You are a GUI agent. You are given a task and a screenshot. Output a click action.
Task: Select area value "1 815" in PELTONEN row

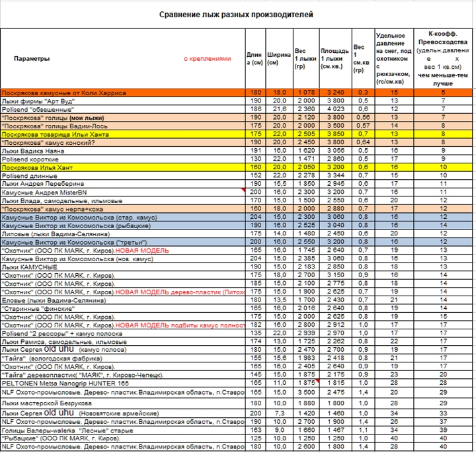coord(335,383)
